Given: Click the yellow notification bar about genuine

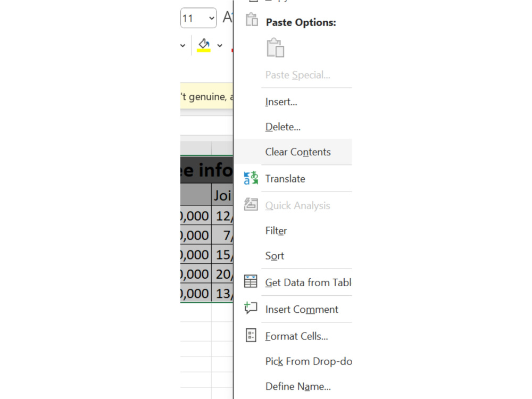Looking at the screenshot, I should (x=206, y=96).
